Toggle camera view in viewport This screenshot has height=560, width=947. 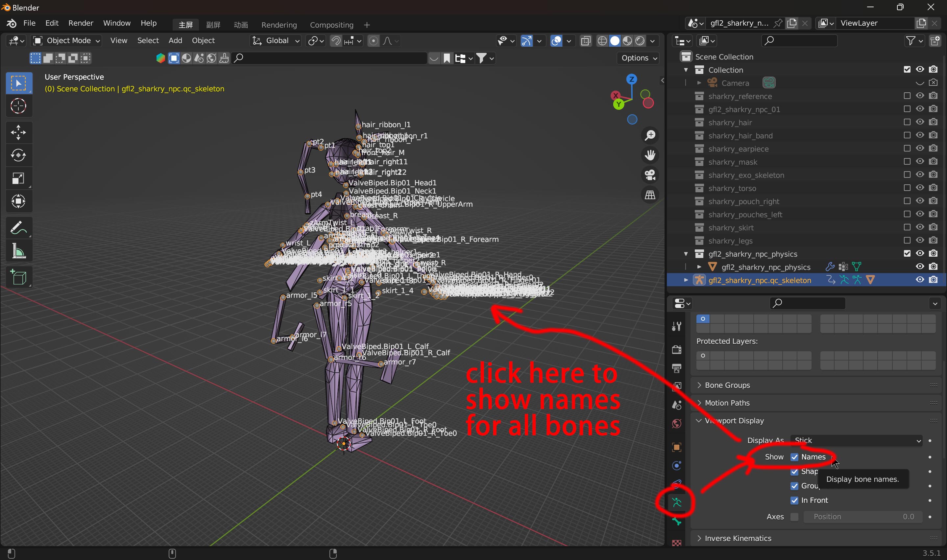(650, 175)
